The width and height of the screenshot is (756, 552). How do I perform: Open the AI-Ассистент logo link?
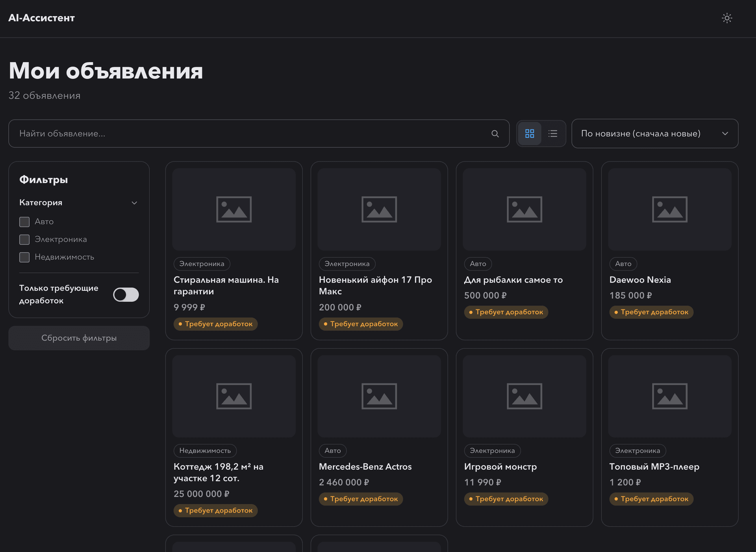coord(41,18)
